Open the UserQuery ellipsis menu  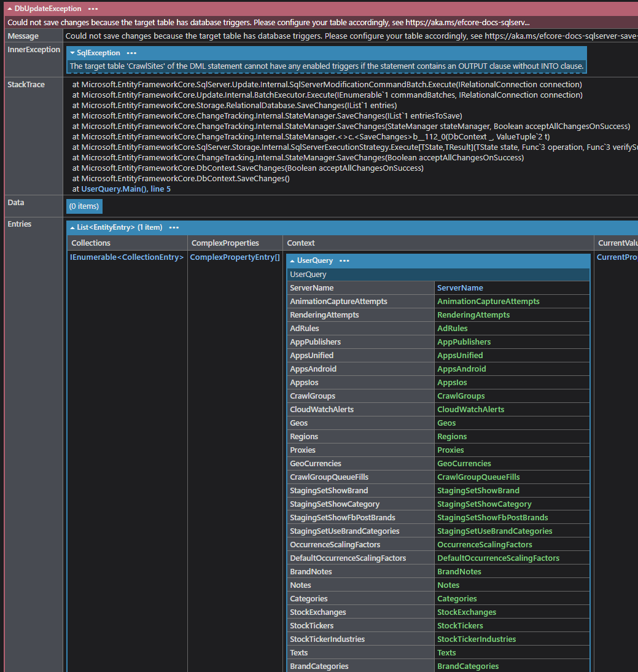(344, 260)
